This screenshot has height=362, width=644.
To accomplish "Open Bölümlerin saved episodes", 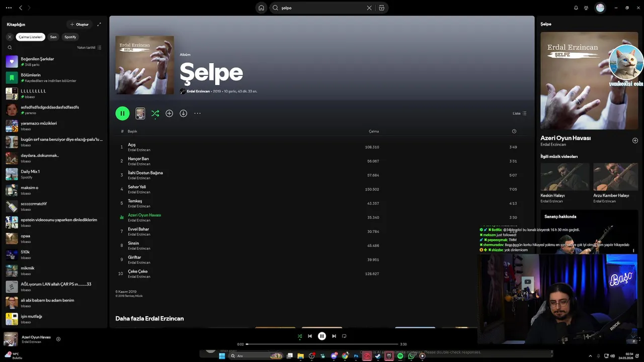I will coord(54,77).
